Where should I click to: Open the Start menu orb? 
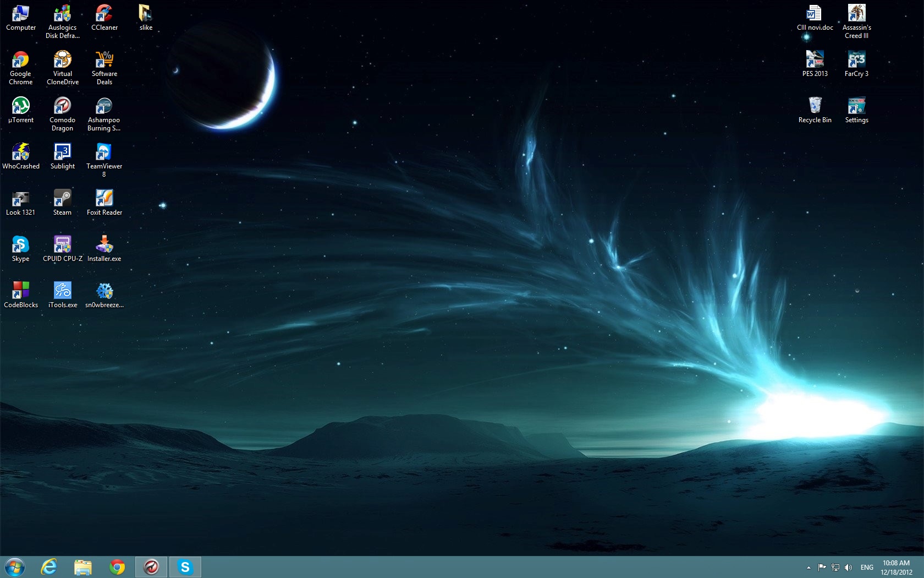click(x=15, y=567)
